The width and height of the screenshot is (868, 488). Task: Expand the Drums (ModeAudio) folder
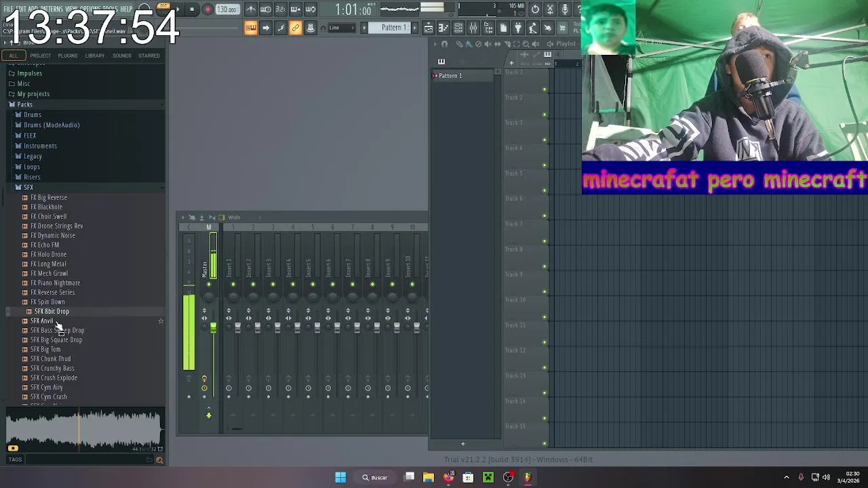[x=52, y=125]
